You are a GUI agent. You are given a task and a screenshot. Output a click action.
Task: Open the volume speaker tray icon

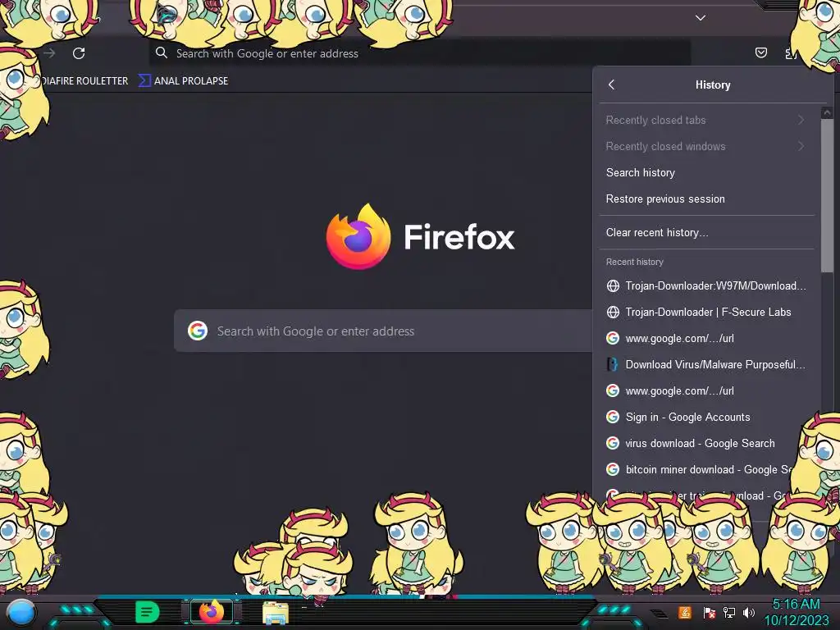[748, 612]
